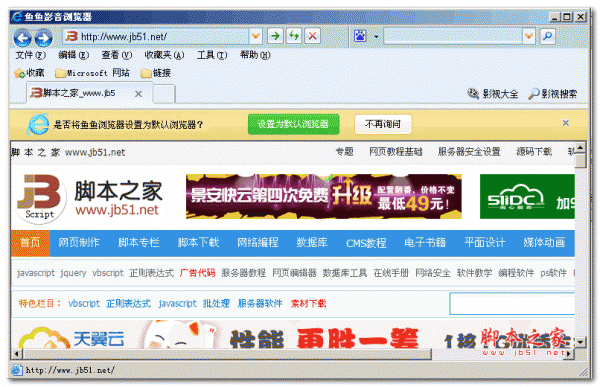Click the status bar globe icon
The height and width of the screenshot is (387, 600).
point(17,370)
